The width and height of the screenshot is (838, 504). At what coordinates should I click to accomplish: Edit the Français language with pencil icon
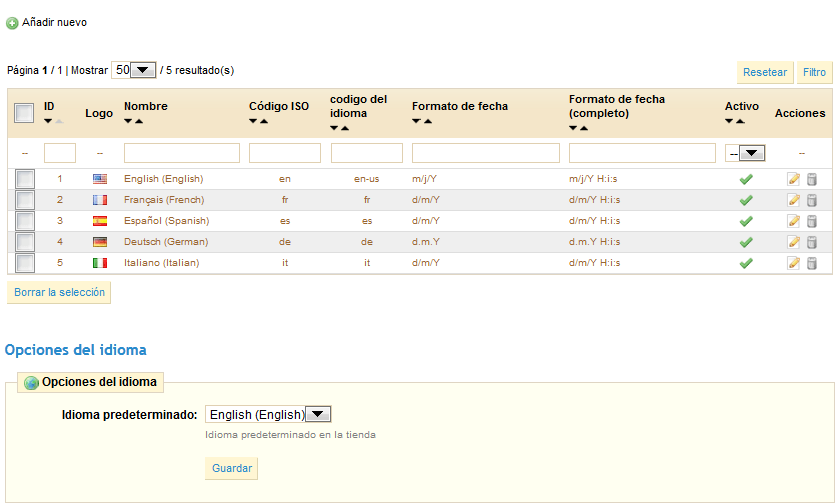(794, 200)
